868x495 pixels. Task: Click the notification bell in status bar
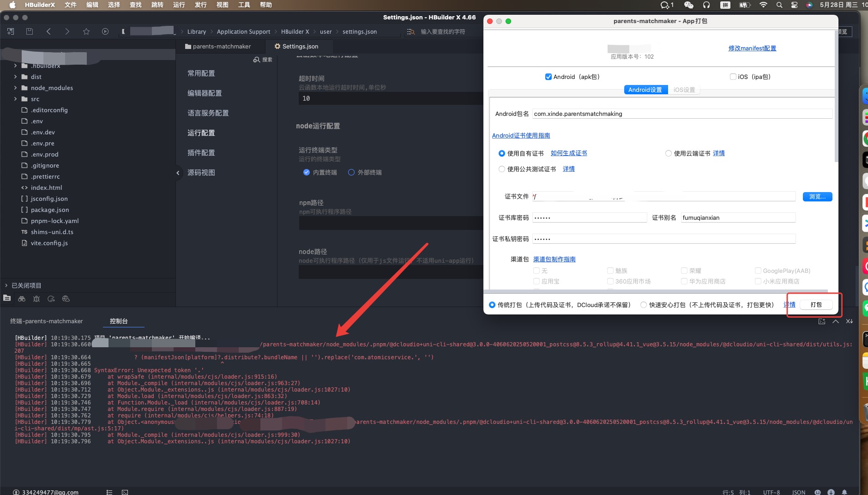click(844, 492)
